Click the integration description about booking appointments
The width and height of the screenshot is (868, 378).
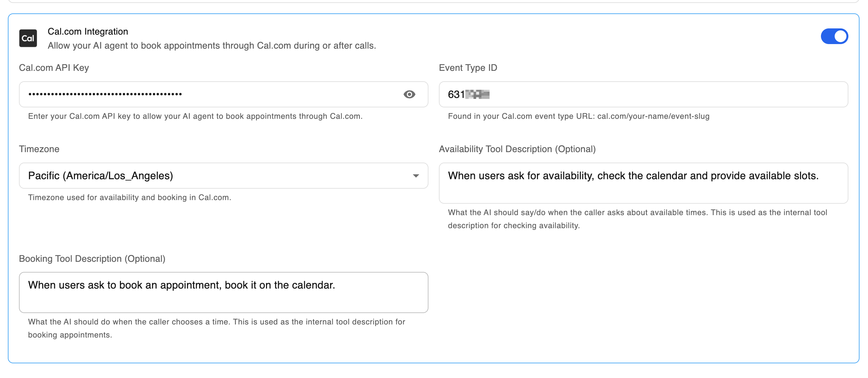pos(212,46)
